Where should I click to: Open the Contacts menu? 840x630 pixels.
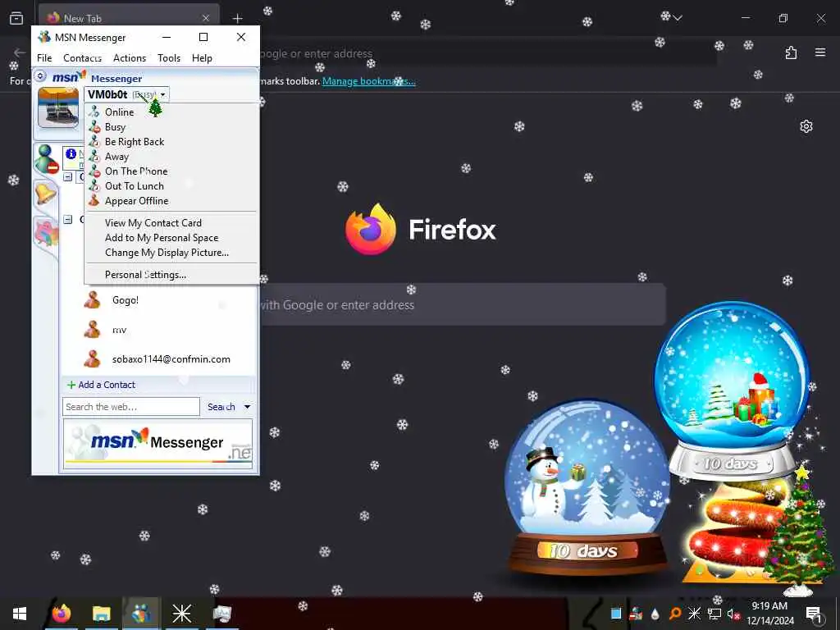(82, 58)
